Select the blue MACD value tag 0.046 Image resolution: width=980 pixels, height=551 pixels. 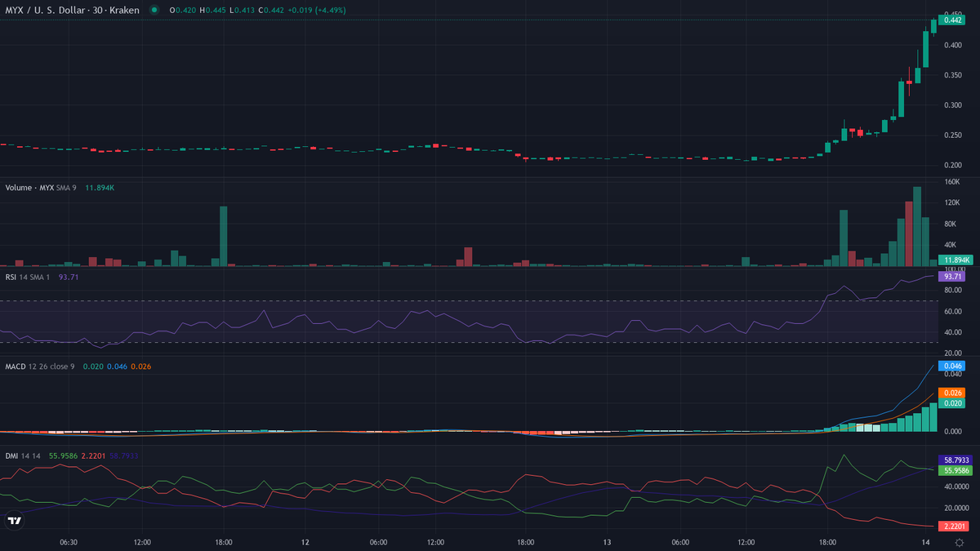pyautogui.click(x=953, y=367)
